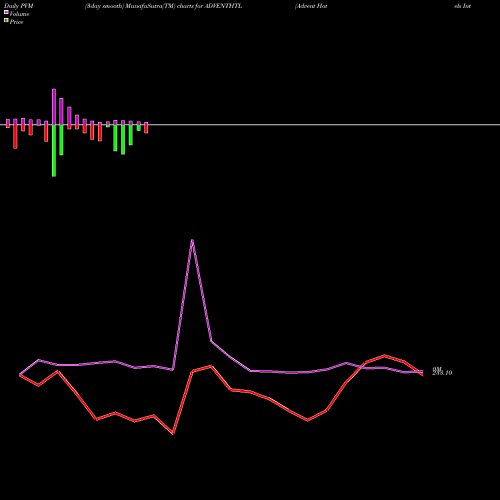The height and width of the screenshot is (500, 500).
Task: Click the longest green price bar
Action: (54, 150)
